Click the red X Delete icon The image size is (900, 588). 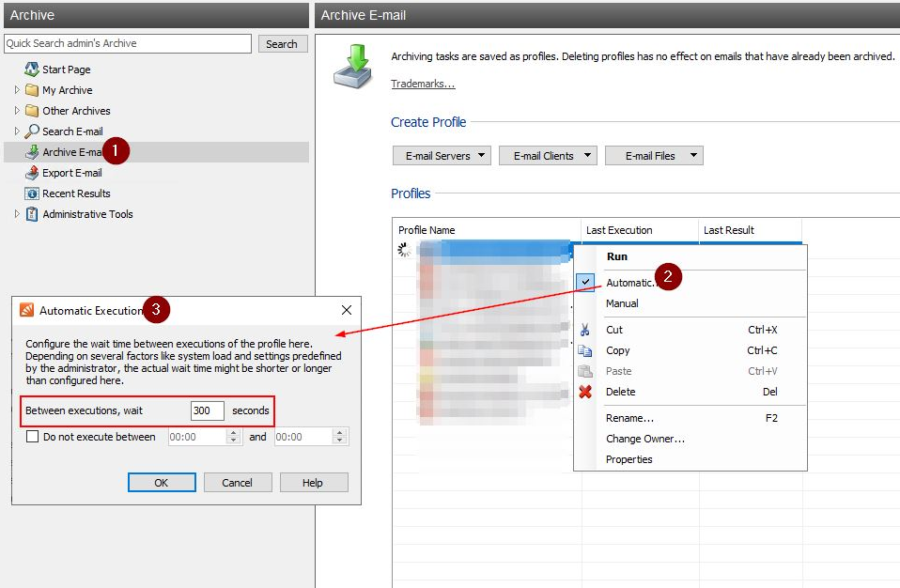(x=585, y=392)
